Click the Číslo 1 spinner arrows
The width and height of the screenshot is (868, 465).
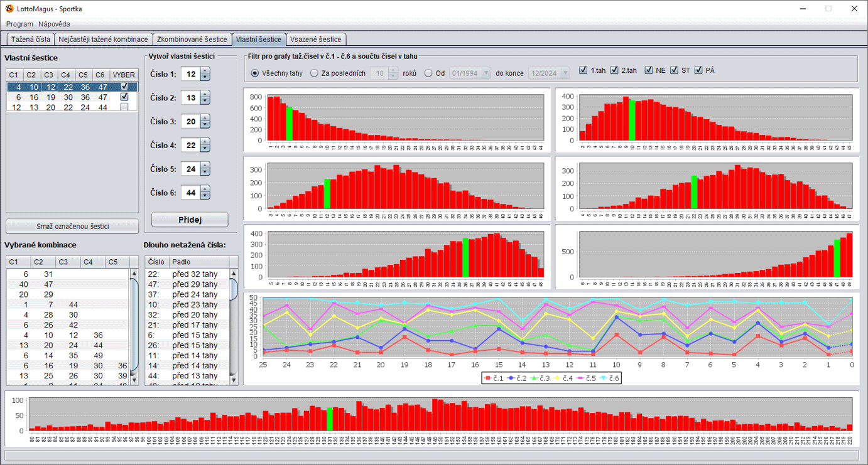click(x=205, y=74)
